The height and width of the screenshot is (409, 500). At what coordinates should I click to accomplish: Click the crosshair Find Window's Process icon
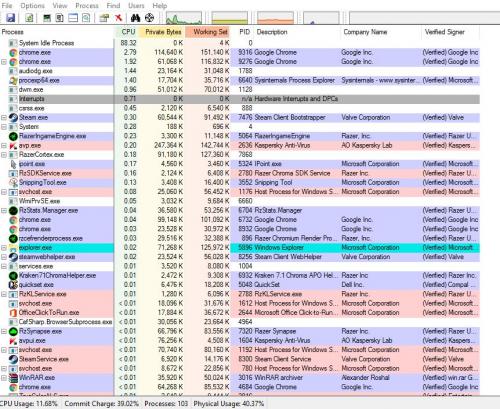tap(149, 18)
